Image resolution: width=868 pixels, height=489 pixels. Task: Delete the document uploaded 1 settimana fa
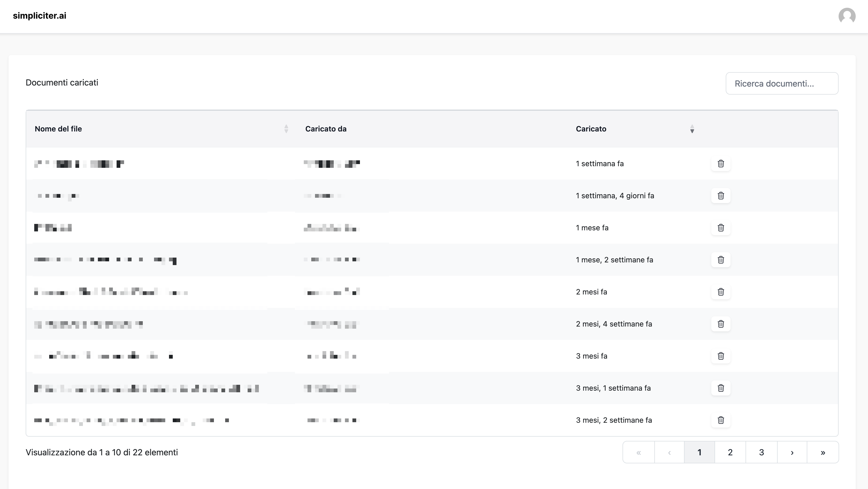720,164
